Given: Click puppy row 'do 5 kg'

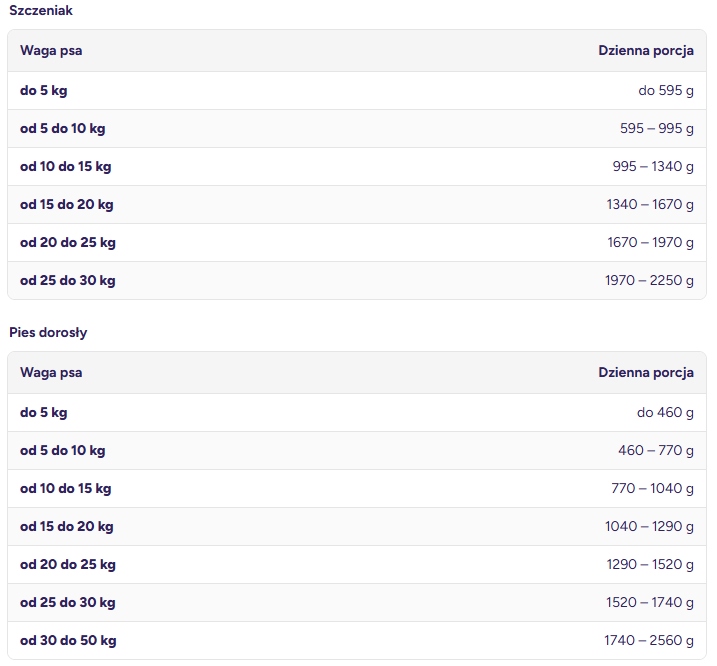Looking at the screenshot, I should click(x=357, y=91).
